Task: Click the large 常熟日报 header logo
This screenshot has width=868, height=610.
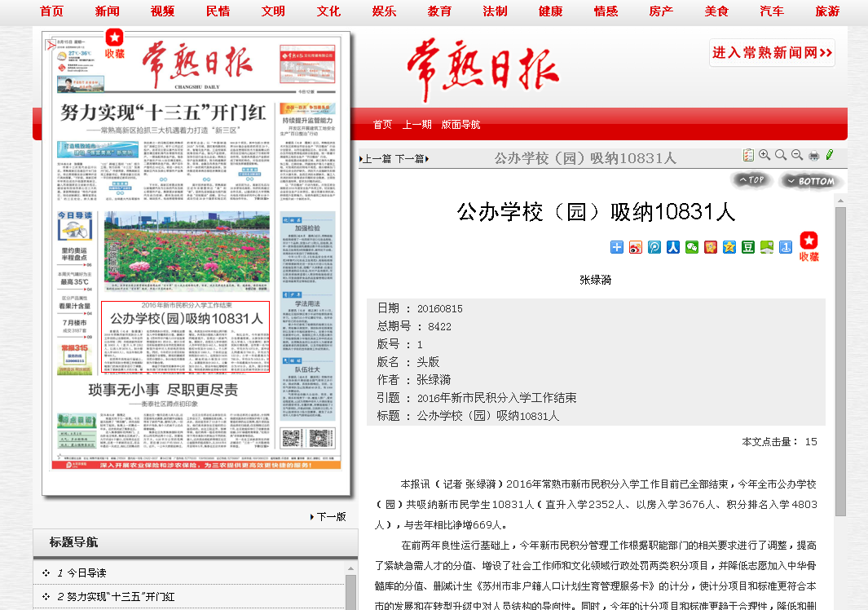Action: [x=482, y=69]
